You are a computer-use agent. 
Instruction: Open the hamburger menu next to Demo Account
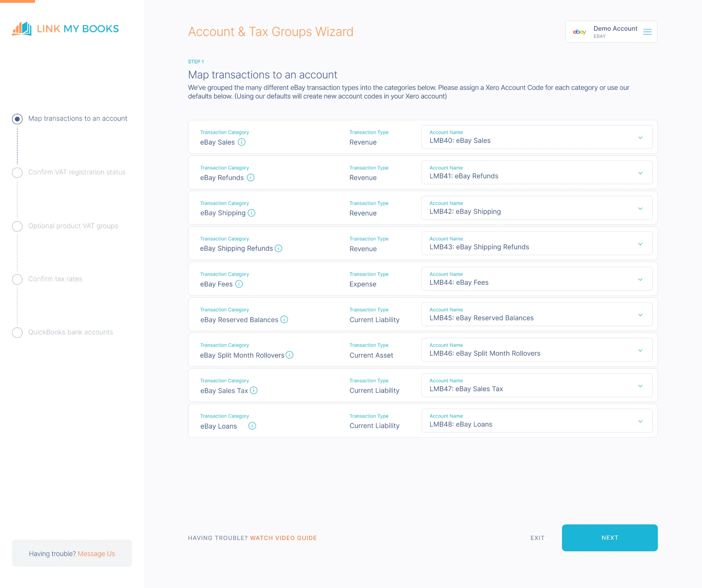[x=647, y=32]
